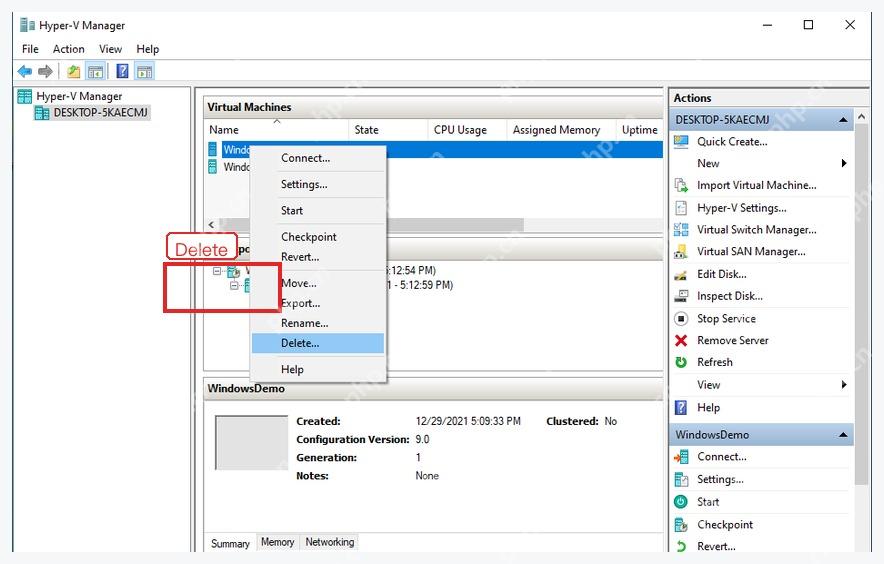Click the Back arrow toolbar icon
Viewport: 884px width, 564px height.
tap(25, 72)
